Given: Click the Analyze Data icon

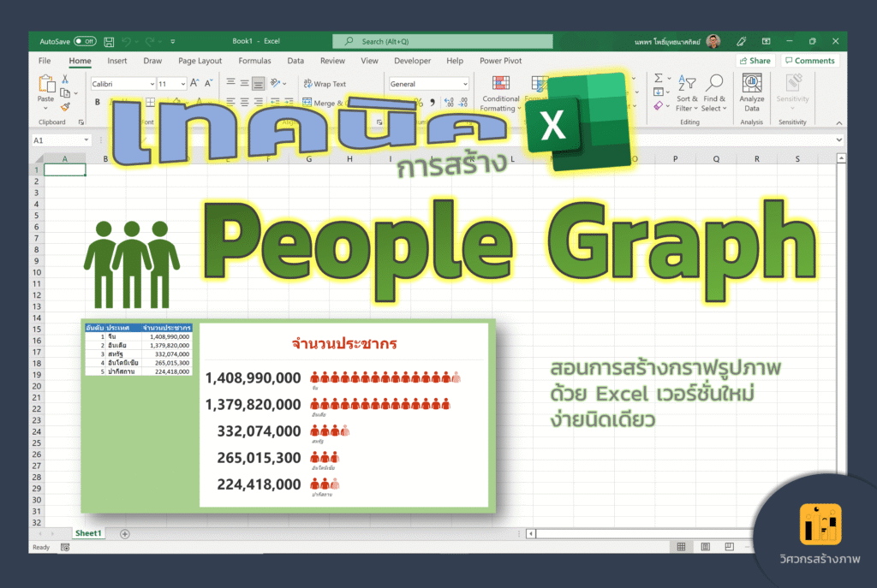Looking at the screenshot, I should tap(752, 93).
